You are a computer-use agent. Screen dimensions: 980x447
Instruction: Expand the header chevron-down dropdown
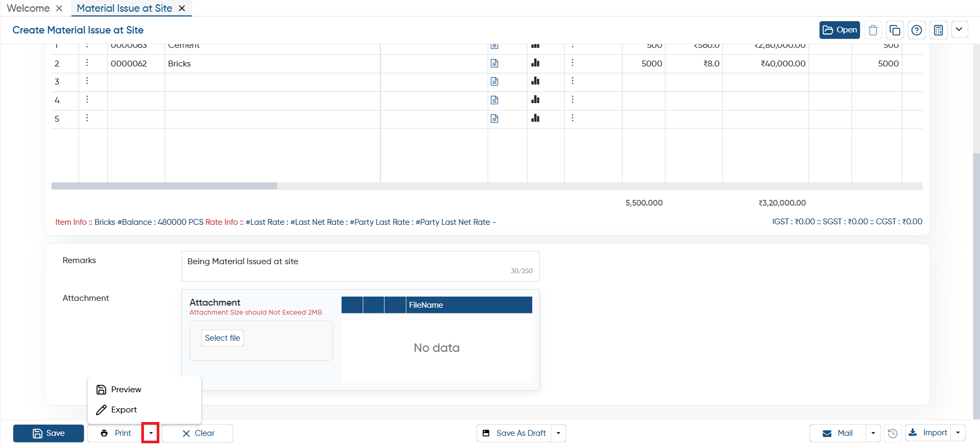(959, 30)
